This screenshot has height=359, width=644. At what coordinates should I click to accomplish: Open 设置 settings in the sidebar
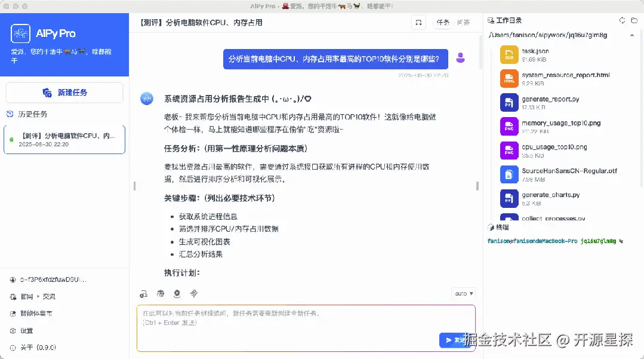point(21,330)
